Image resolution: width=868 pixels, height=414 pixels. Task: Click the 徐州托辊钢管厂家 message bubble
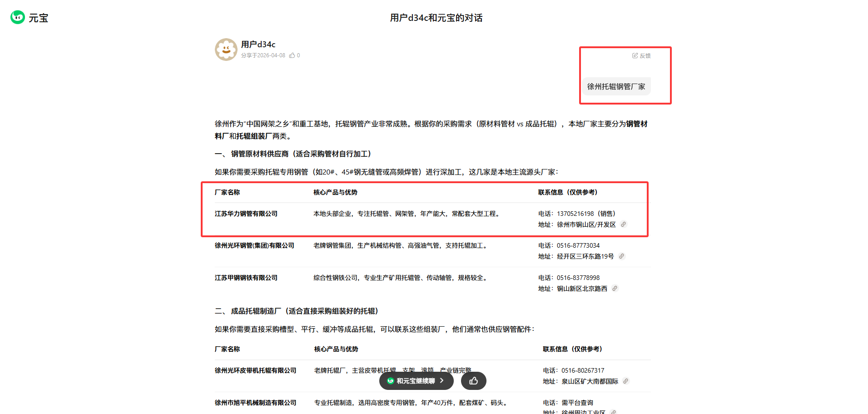pyautogui.click(x=616, y=86)
